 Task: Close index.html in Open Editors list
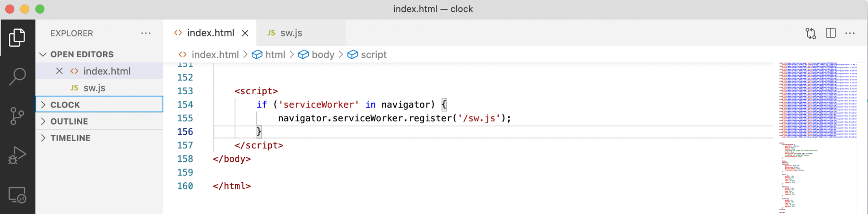(59, 71)
